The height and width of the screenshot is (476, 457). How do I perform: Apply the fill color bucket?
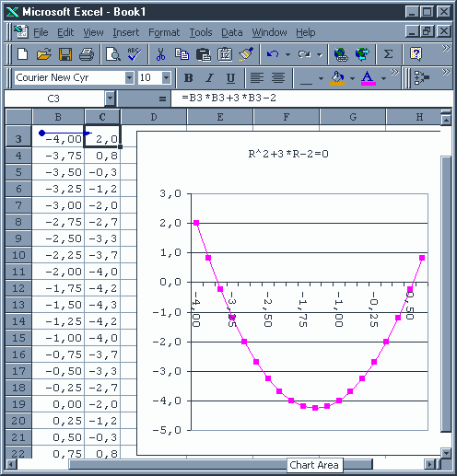coord(337,78)
